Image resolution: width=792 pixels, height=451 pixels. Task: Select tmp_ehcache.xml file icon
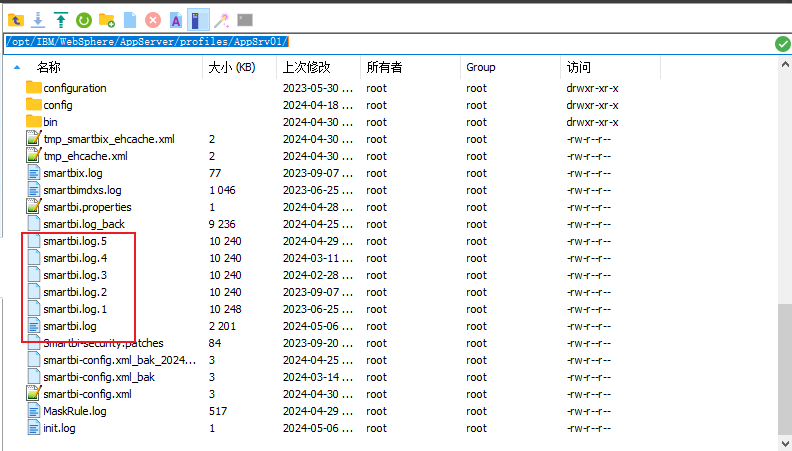[33, 156]
